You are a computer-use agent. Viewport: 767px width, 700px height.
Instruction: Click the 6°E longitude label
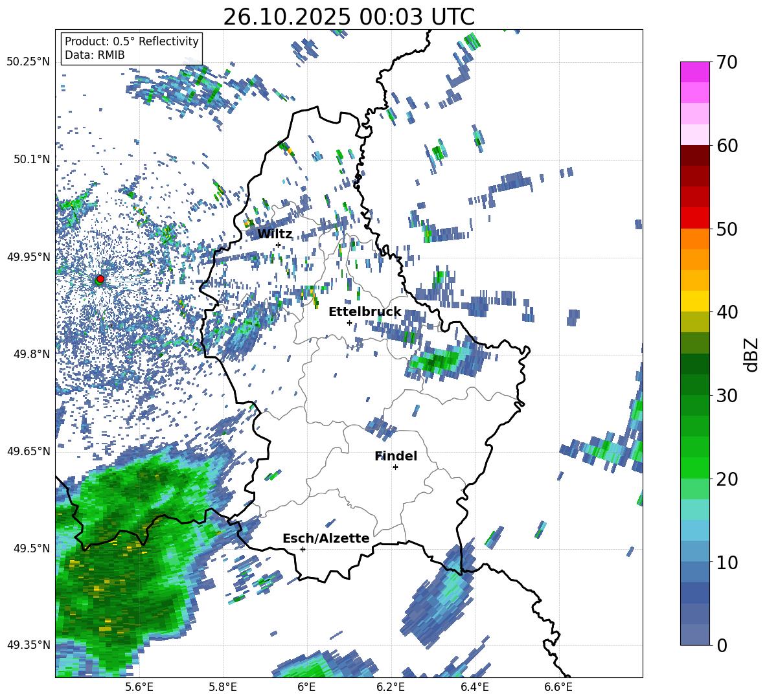(x=306, y=687)
